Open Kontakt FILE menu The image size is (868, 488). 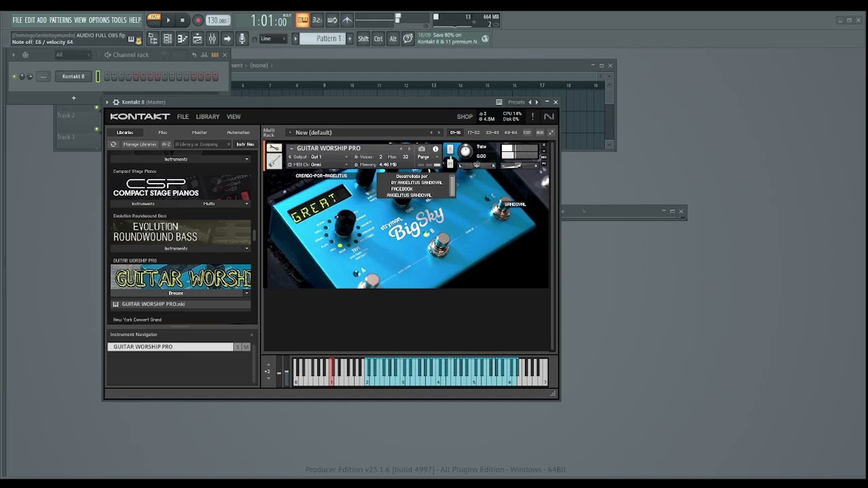tap(183, 117)
